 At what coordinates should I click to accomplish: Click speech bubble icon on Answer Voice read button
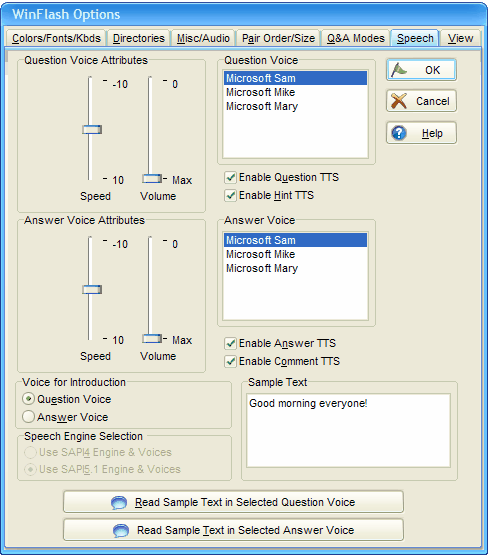pyautogui.click(x=121, y=530)
